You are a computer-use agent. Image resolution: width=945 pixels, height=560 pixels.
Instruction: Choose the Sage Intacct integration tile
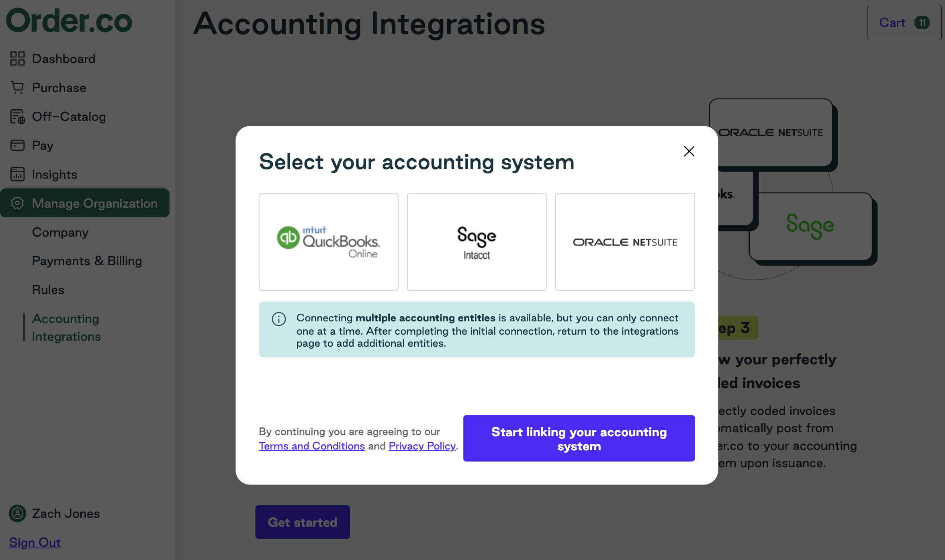[x=476, y=242]
